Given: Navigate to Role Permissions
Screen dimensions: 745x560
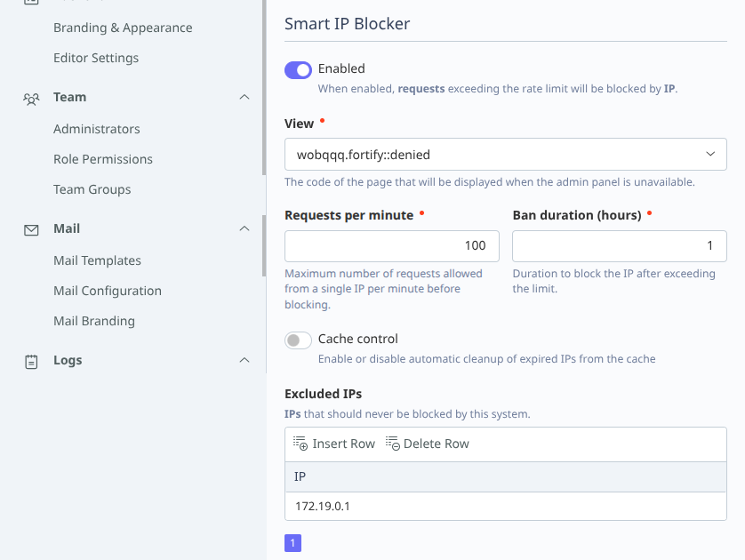Looking at the screenshot, I should click(103, 159).
